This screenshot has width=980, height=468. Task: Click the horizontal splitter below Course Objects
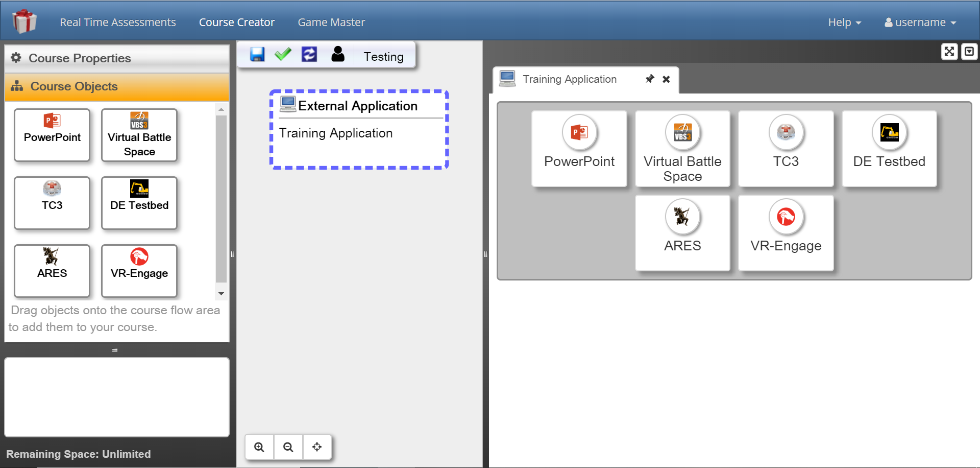click(x=115, y=350)
